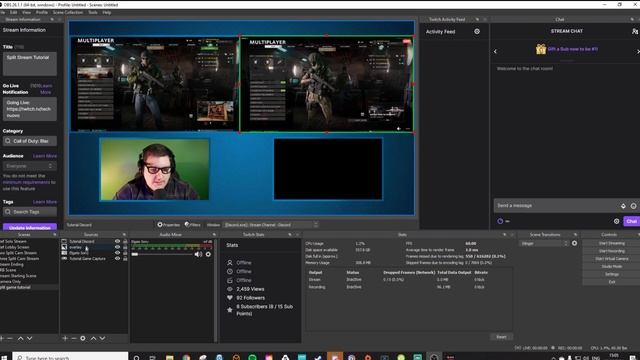Select webcam source in preview canvas
Image resolution: width=640 pixels, height=360 pixels.
coord(154,169)
